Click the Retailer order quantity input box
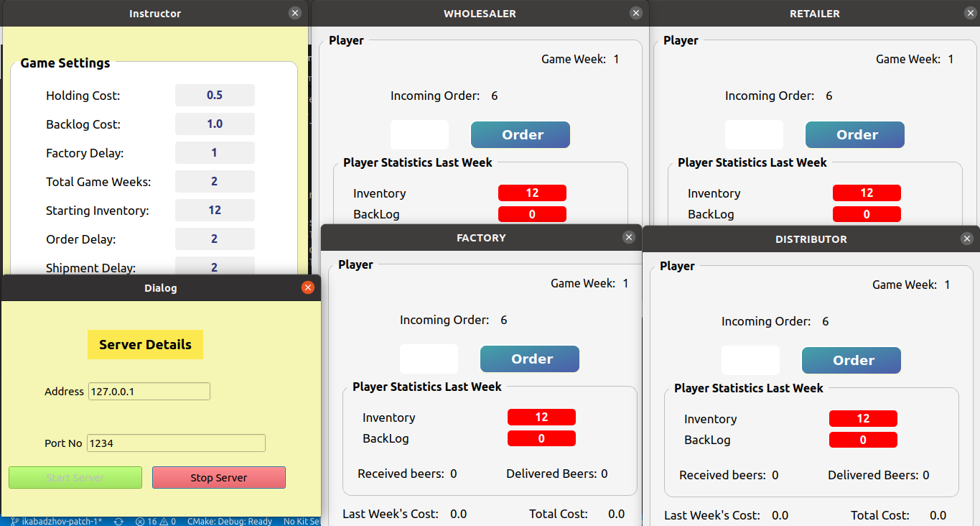 click(755, 134)
